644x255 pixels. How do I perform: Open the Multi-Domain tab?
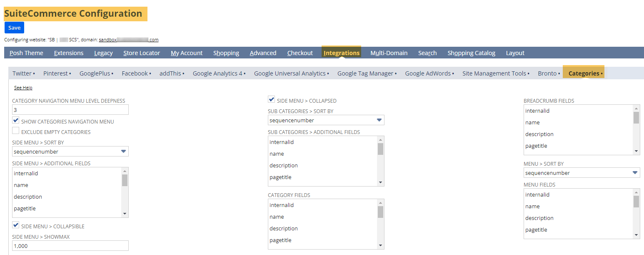[389, 53]
